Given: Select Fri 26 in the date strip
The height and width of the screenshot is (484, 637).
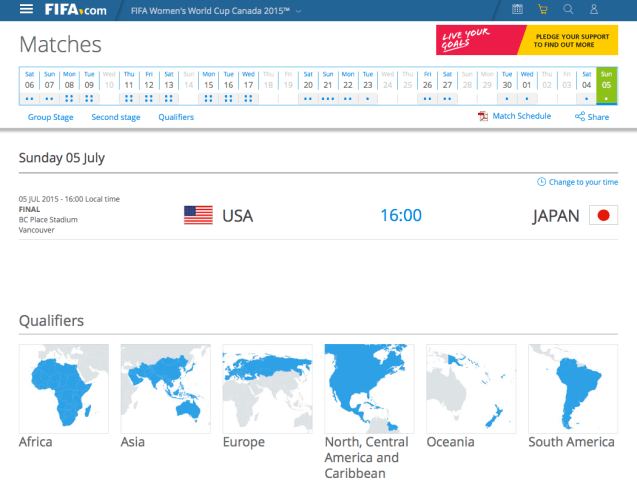Looking at the screenshot, I should click(428, 86).
